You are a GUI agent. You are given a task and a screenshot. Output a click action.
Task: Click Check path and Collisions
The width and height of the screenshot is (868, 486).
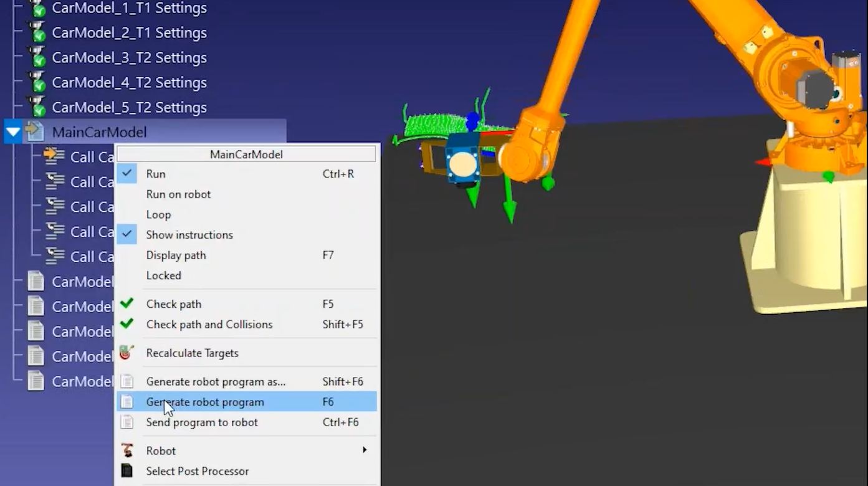click(x=209, y=325)
